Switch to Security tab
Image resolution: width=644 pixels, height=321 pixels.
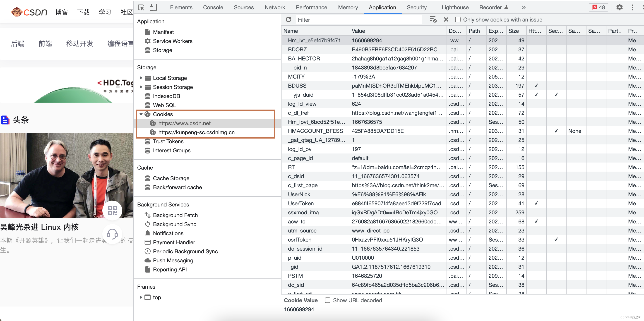[417, 7]
